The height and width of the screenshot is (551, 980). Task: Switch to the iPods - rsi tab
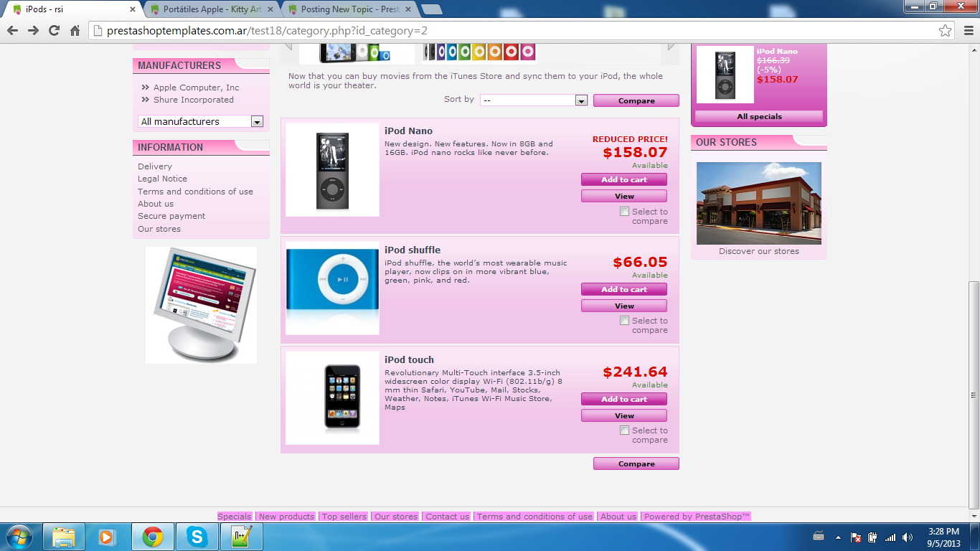point(72,9)
